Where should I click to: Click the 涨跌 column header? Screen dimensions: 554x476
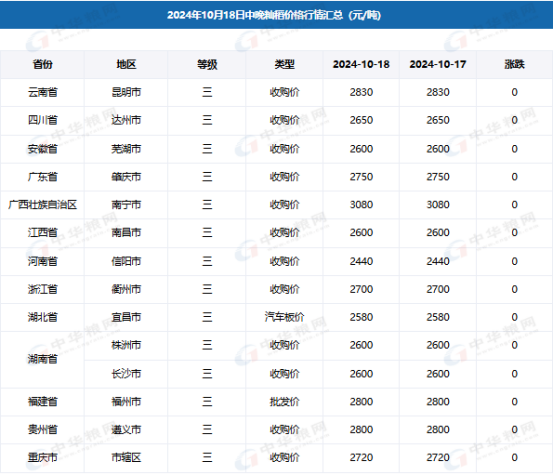tap(514, 64)
